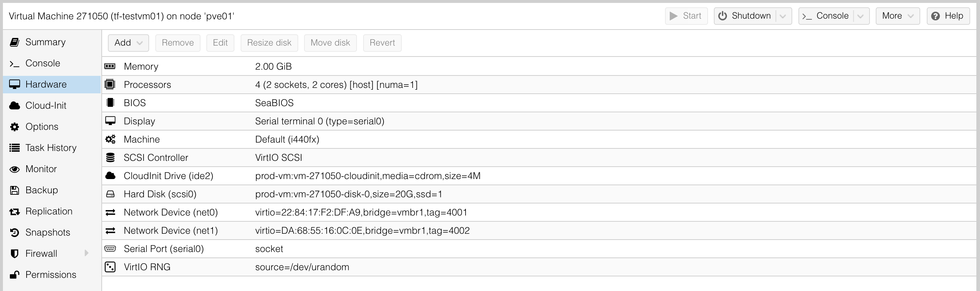
Task: Click the Machine gears icon
Action: coord(110,139)
